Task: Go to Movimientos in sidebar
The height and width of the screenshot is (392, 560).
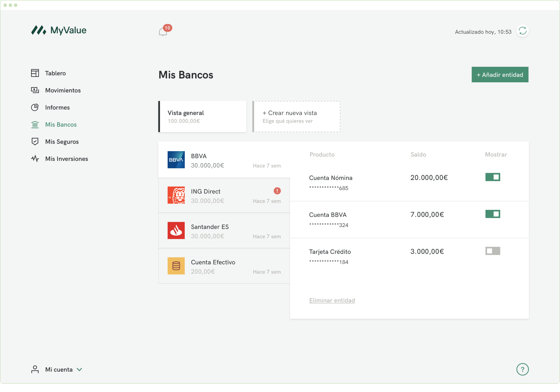Action: click(63, 90)
